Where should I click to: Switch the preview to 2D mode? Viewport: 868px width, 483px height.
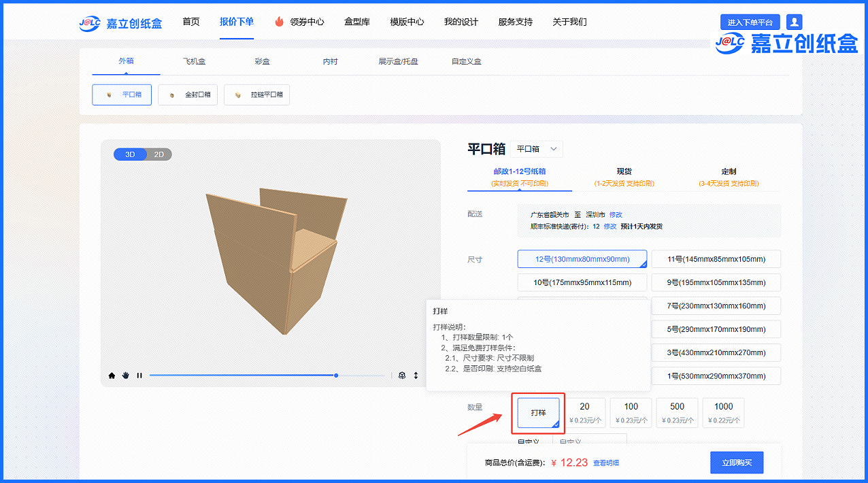pos(159,154)
